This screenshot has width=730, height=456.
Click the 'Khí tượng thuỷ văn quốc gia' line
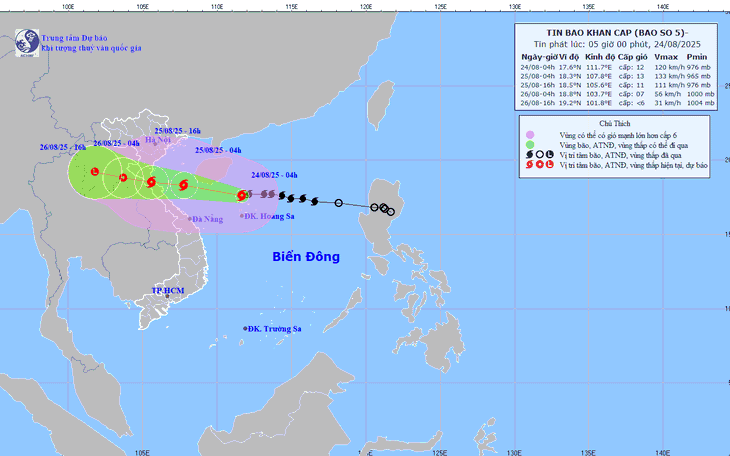click(91, 48)
